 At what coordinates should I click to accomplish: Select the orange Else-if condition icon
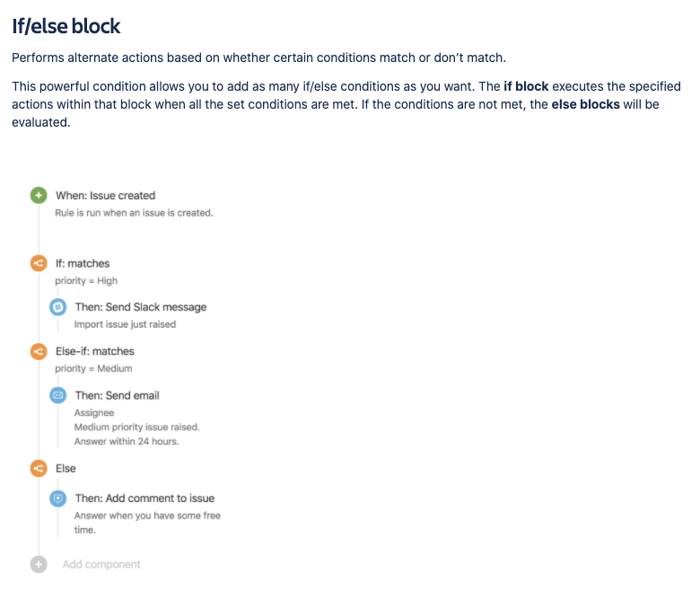(x=39, y=351)
